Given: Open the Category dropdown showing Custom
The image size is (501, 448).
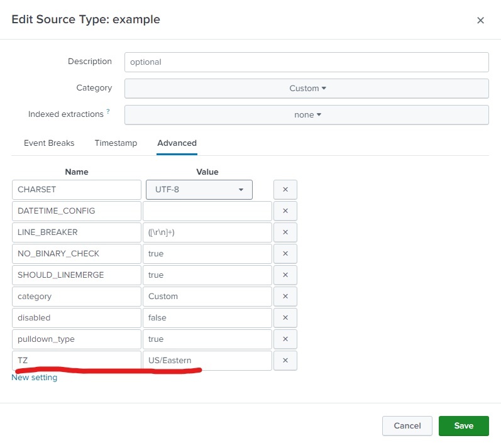Looking at the screenshot, I should [x=307, y=89].
